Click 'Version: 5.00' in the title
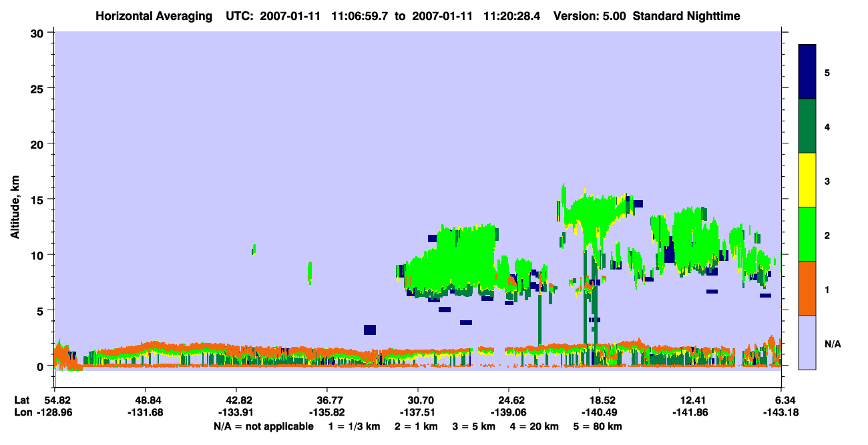Screen dimensions: 868x445 tap(588, 16)
